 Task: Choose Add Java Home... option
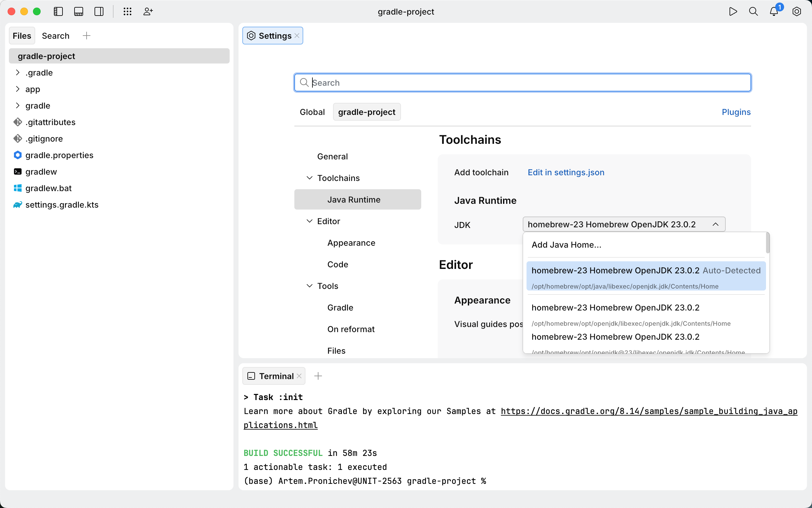645,244
